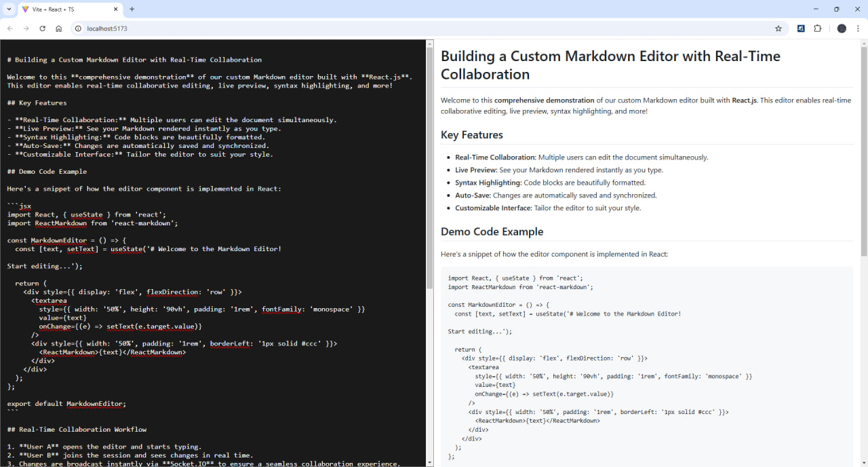Toggle the bookmark star for this page
This screenshot has width=868, height=467.
point(778,29)
